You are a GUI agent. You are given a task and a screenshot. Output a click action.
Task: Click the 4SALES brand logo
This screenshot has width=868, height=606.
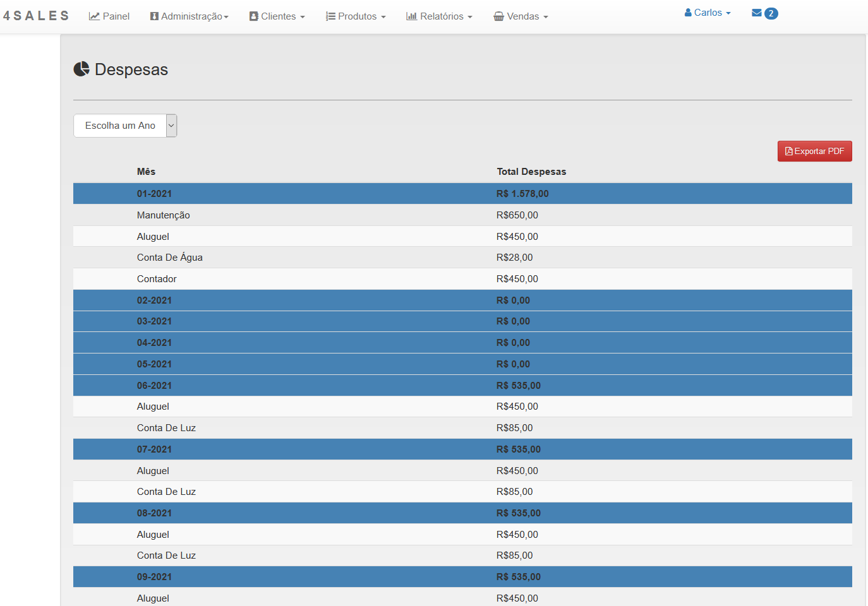coord(36,16)
